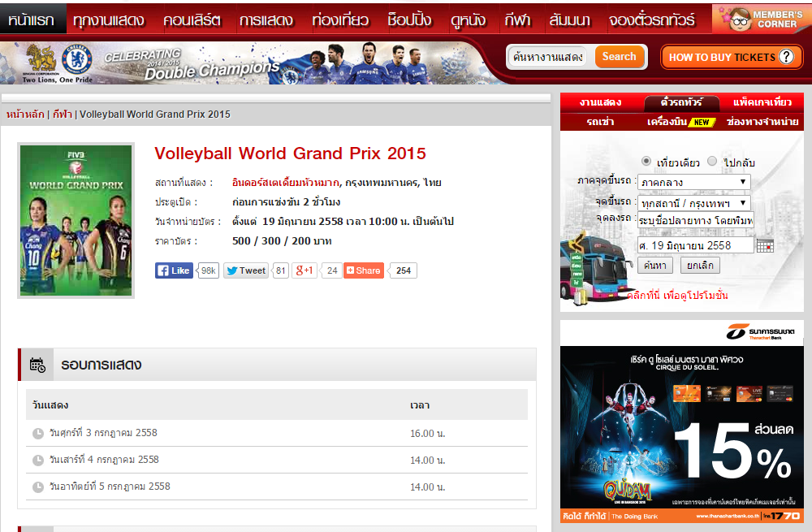Click the share count 254
The image size is (812, 532).
(404, 270)
